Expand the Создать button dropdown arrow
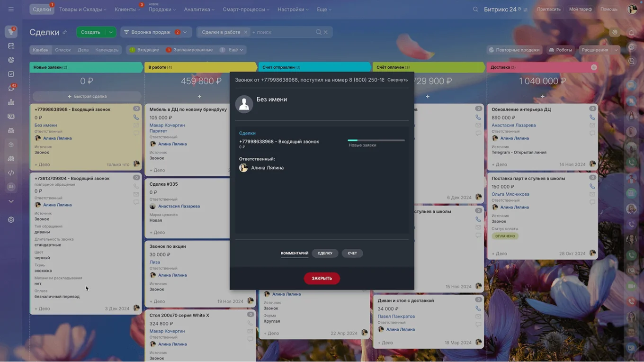This screenshot has width=644, height=362. (110, 32)
